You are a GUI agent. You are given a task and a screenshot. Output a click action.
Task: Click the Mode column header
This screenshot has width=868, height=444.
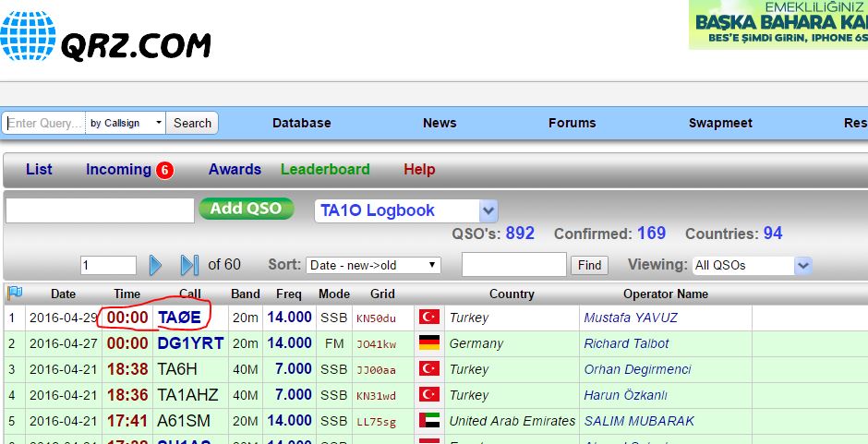click(333, 294)
